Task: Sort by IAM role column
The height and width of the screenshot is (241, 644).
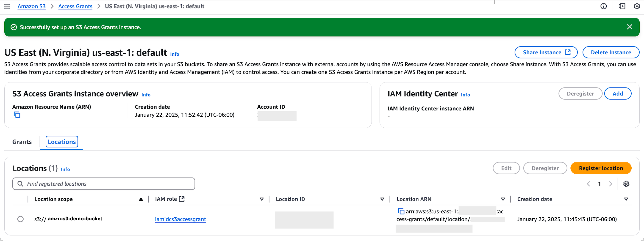Action: [261, 199]
